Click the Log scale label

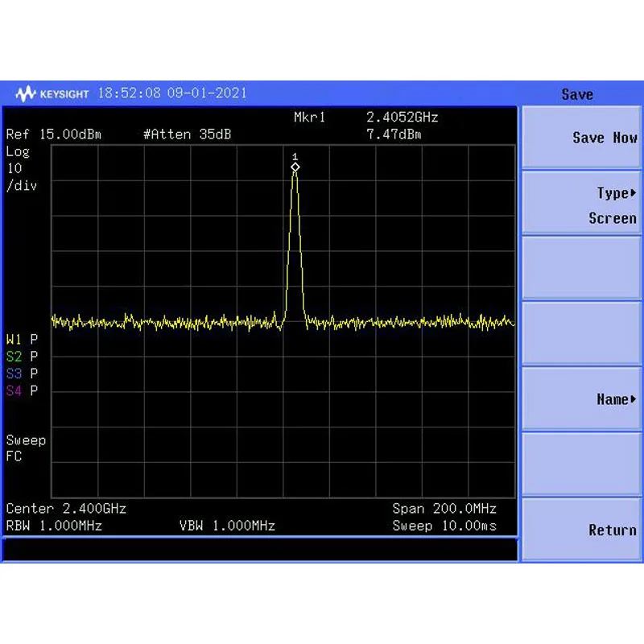click(x=18, y=152)
